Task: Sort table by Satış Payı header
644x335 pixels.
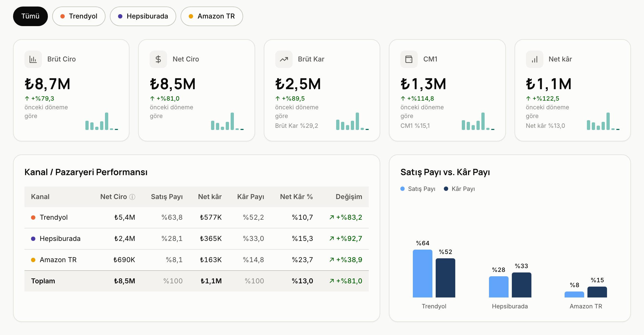Action: (x=167, y=197)
